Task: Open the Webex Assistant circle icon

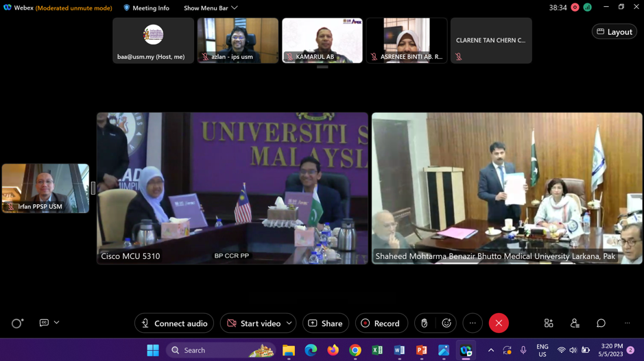Action: [x=17, y=323]
